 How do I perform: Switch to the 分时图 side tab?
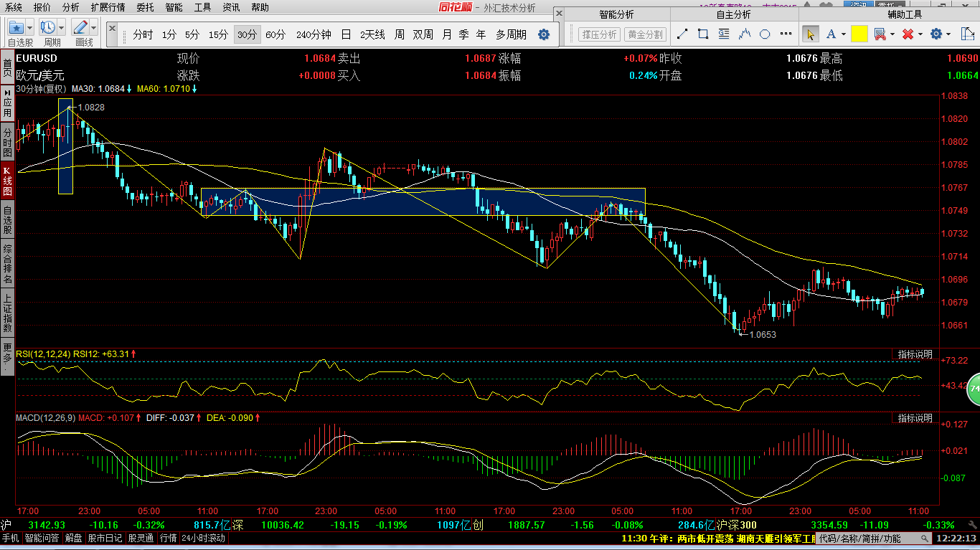(x=7, y=143)
